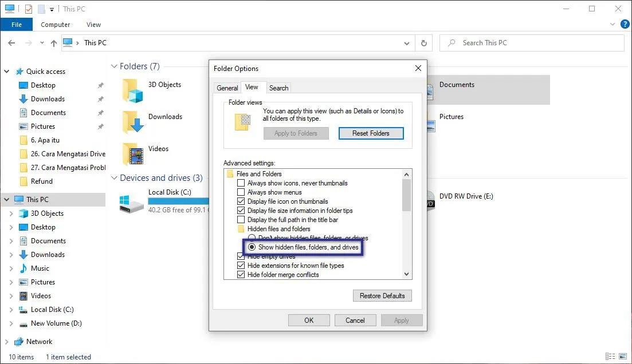Viewport: 632px width, 364px height.
Task: Click the refresh button in address bar
Action: pyautogui.click(x=424, y=43)
